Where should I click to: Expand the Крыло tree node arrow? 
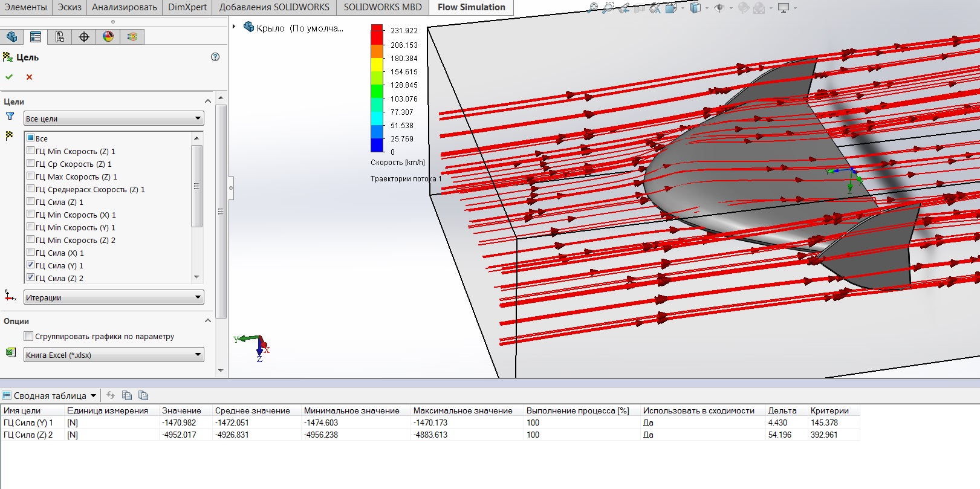coord(234,27)
